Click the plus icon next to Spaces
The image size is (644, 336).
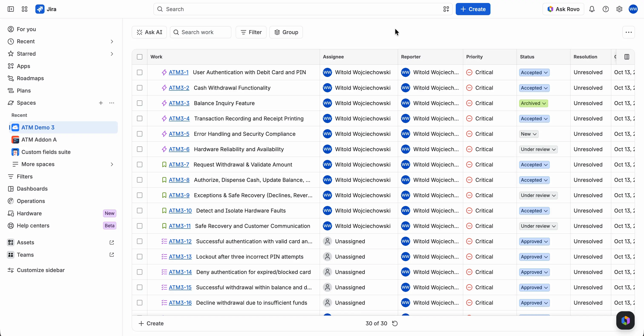pos(101,103)
